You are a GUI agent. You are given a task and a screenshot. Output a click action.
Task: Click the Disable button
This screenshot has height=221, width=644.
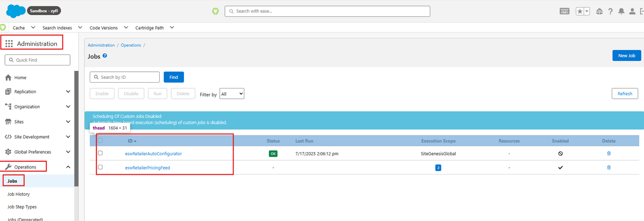[131, 94]
